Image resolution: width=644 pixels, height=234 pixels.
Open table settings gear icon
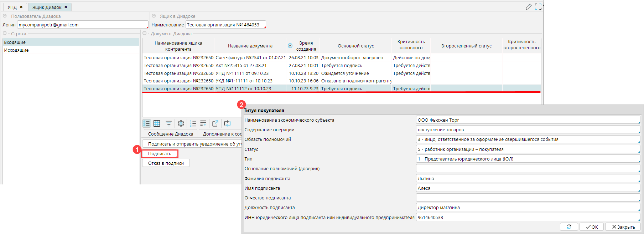coord(181,123)
